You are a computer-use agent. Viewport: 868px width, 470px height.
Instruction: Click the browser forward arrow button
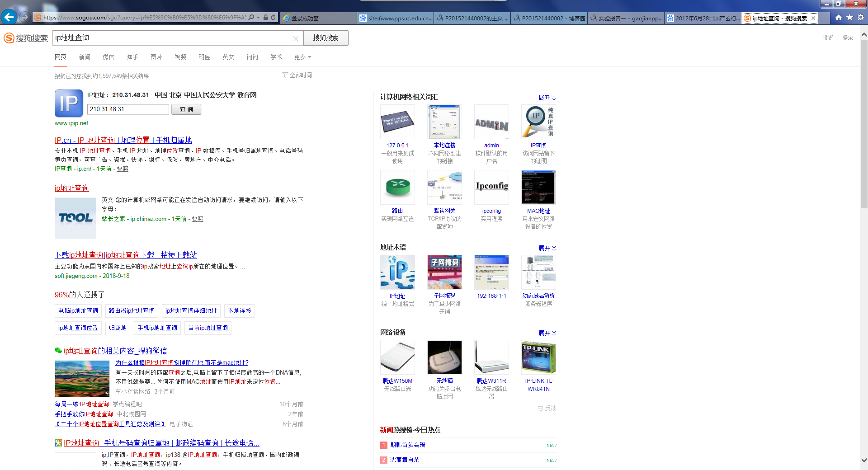coord(25,17)
